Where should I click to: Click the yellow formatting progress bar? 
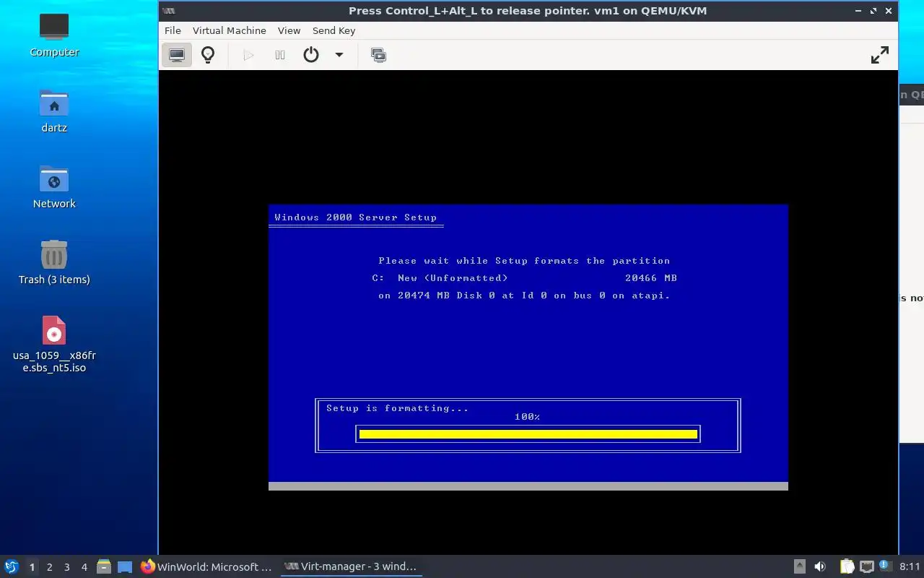coord(528,434)
